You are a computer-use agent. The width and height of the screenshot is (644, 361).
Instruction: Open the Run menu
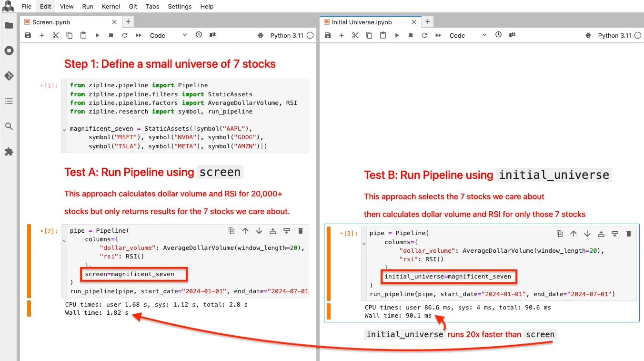(88, 7)
